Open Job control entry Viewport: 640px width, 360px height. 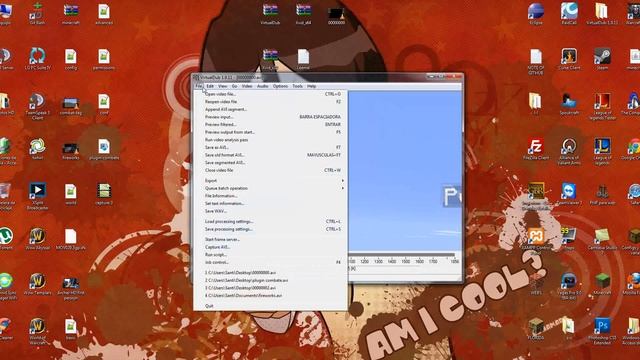(270, 262)
